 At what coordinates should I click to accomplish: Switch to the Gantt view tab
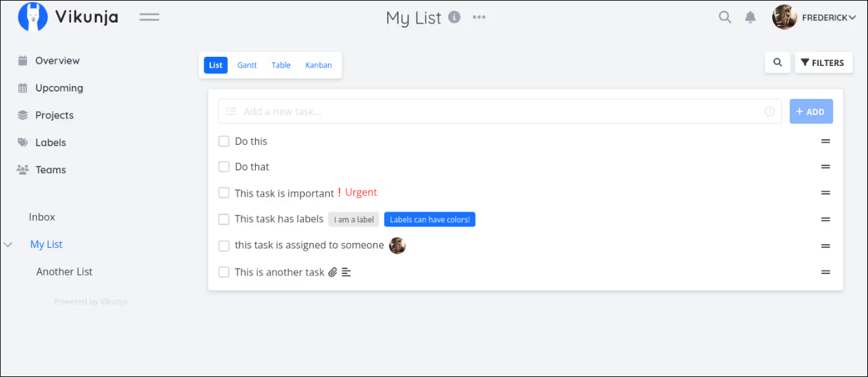tap(247, 65)
